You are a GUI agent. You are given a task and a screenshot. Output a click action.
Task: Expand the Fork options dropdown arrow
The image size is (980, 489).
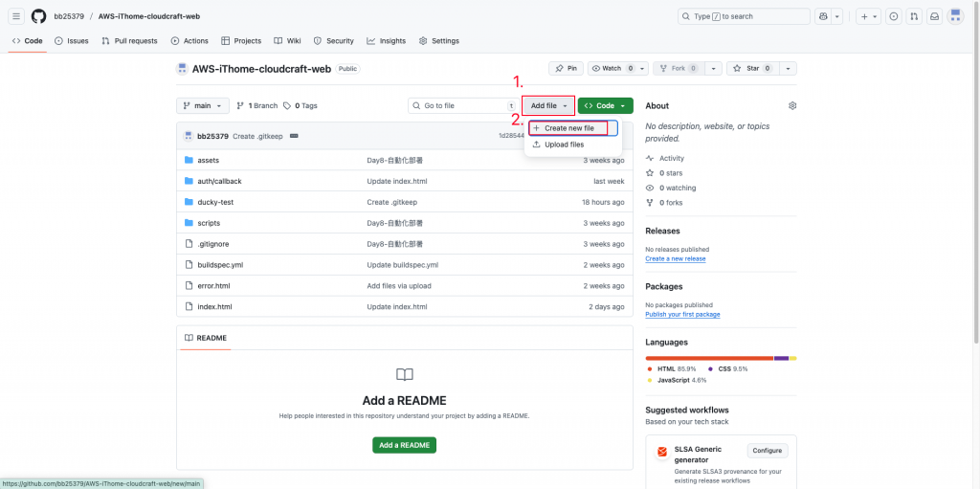[x=713, y=68]
